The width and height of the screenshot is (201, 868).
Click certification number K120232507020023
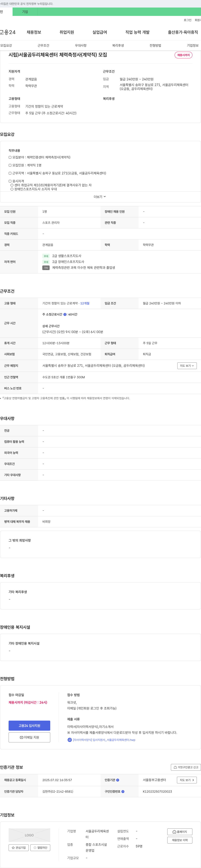pyautogui.click(x=157, y=792)
